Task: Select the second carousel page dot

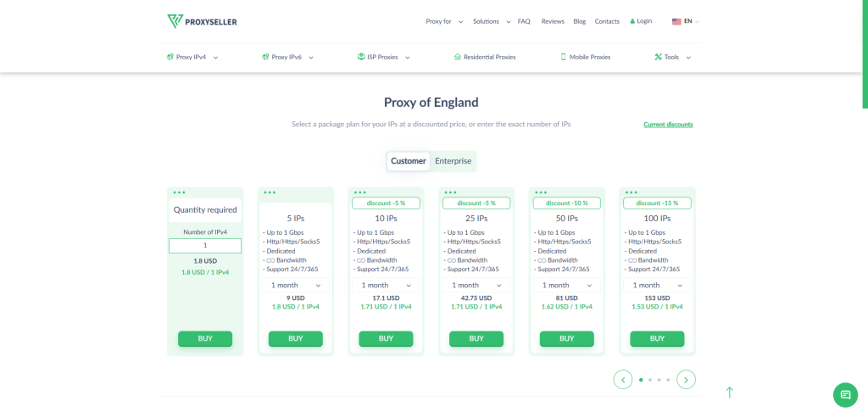Action: [649, 380]
